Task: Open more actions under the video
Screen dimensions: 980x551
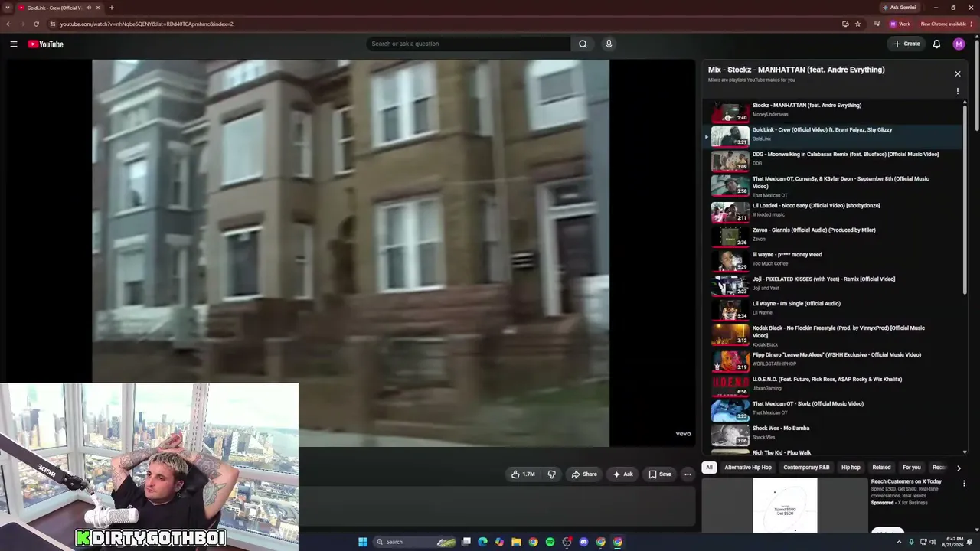Action: [688, 474]
